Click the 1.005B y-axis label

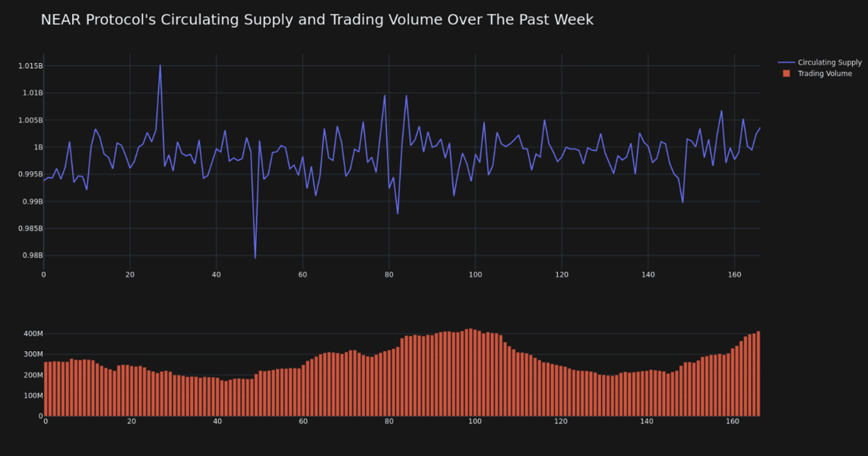[x=30, y=120]
